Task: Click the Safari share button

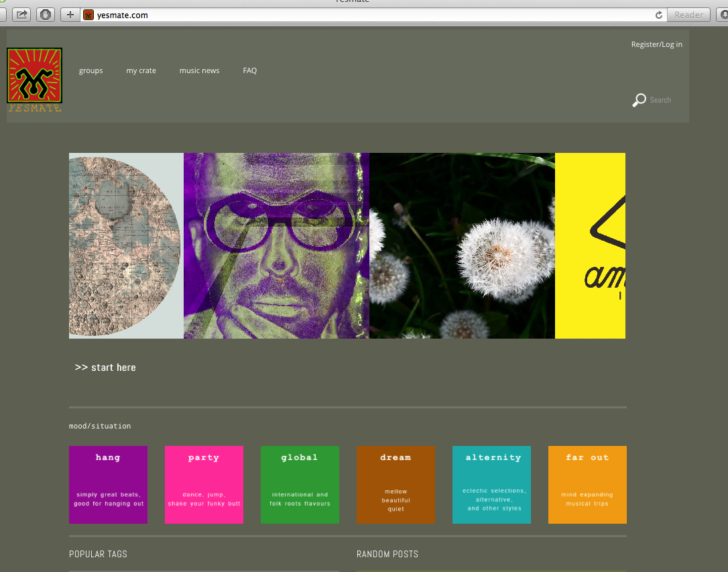Action: coord(21,15)
